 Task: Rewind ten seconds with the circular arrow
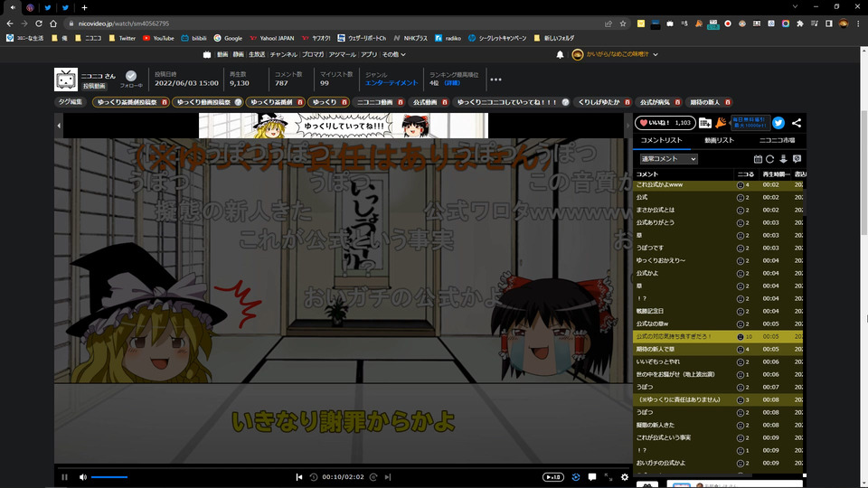314,477
